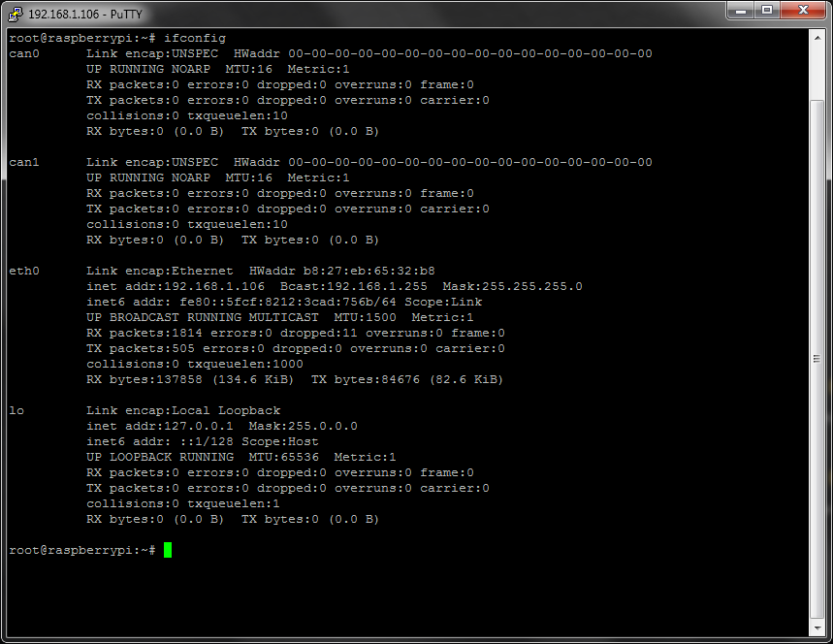Click RX bytes:137858 text
This screenshot has width=833, height=644.
(x=144, y=379)
